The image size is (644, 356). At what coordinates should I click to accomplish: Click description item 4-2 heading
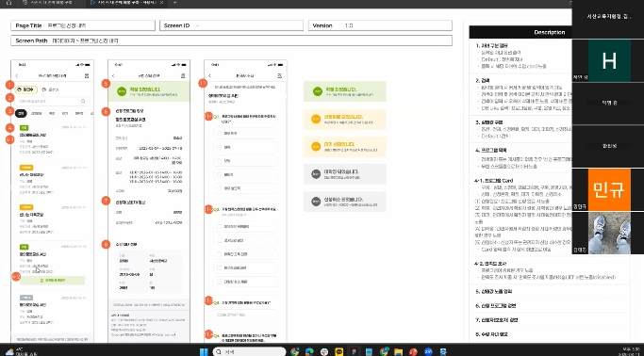pyautogui.click(x=490, y=264)
